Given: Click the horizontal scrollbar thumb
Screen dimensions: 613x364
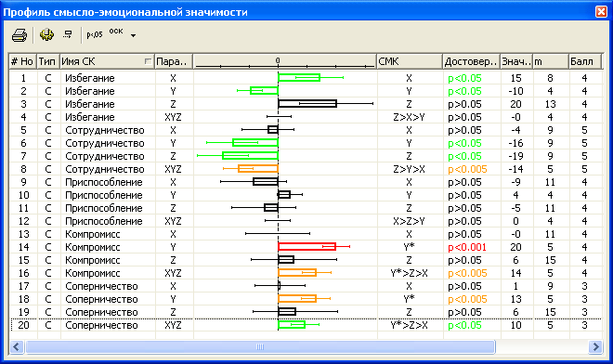Looking at the screenshot, I should tap(260, 346).
